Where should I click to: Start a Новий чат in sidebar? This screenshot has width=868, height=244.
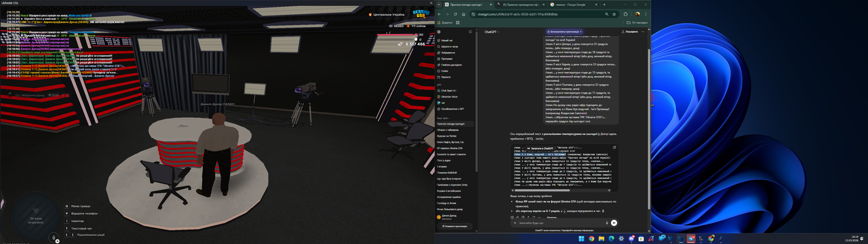coord(456,40)
